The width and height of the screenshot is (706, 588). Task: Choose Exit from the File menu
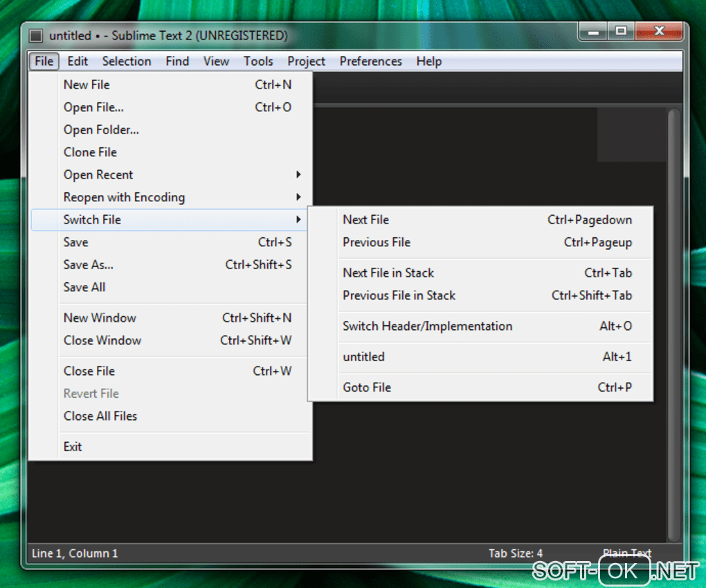(x=170, y=446)
